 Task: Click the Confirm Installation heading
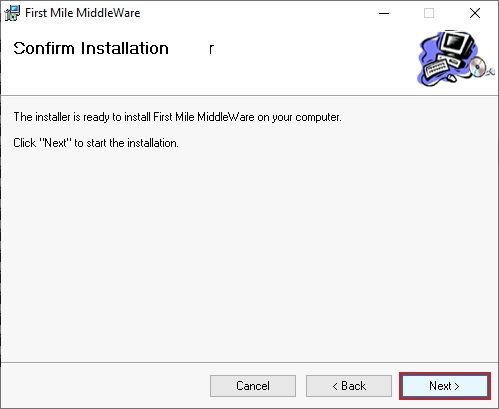[91, 48]
